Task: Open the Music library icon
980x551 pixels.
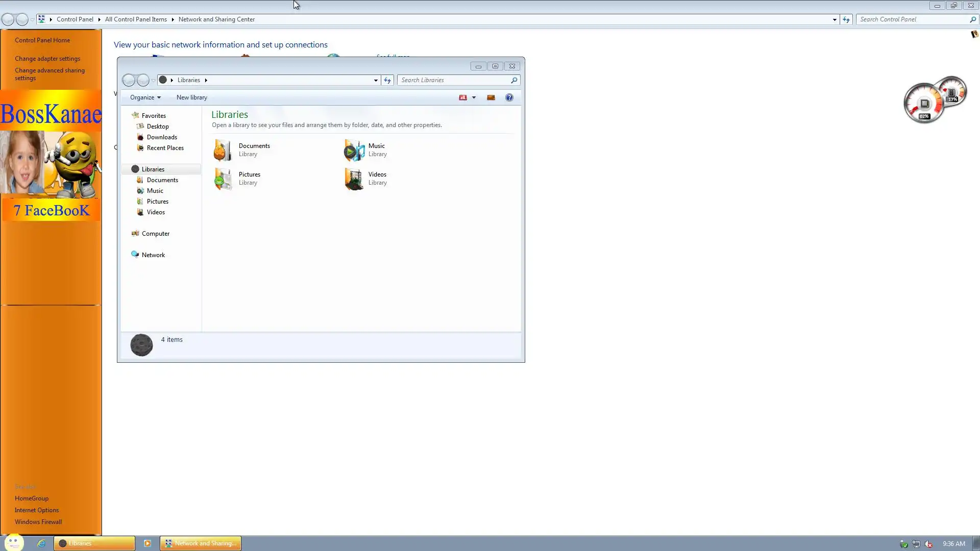Action: [354, 150]
